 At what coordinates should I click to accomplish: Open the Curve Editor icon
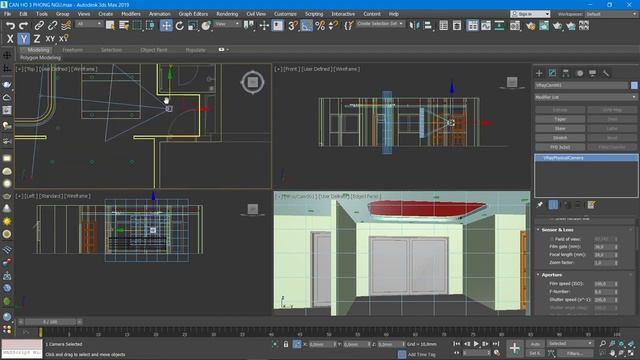(486, 26)
